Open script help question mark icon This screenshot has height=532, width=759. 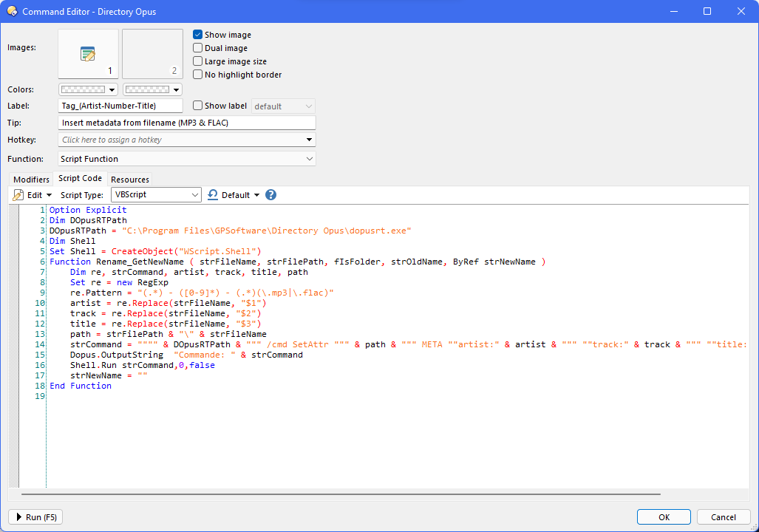271,194
